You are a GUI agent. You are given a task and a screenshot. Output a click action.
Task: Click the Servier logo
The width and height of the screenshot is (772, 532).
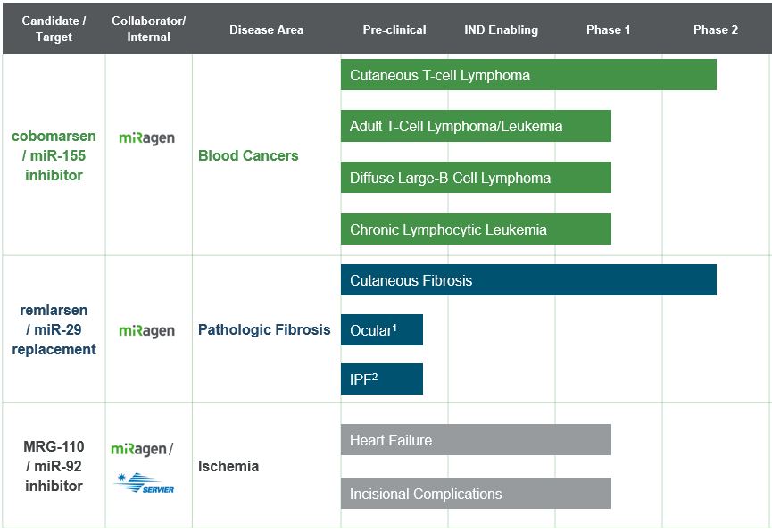pos(145,483)
